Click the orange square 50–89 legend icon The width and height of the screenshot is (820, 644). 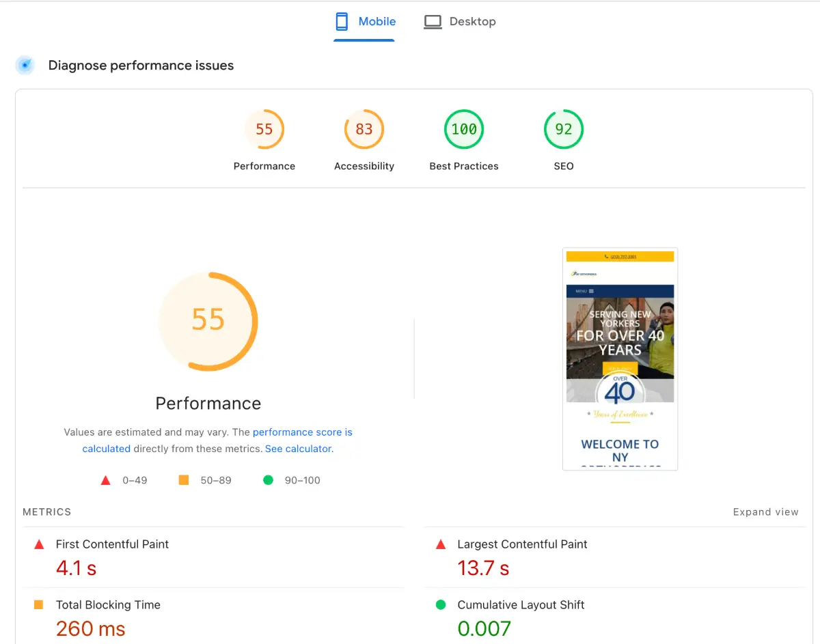coord(183,480)
